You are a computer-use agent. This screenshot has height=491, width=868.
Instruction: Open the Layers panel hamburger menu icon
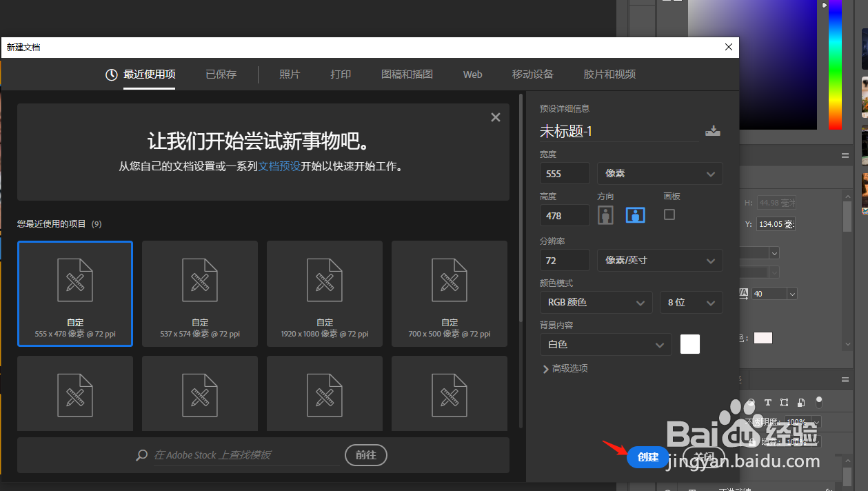tap(845, 378)
